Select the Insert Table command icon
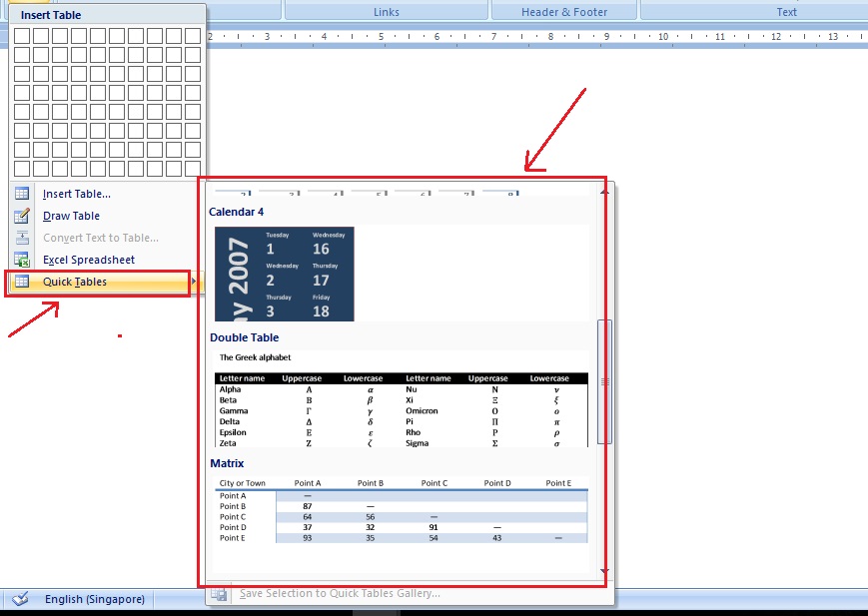This screenshot has height=616, width=868. (22, 194)
